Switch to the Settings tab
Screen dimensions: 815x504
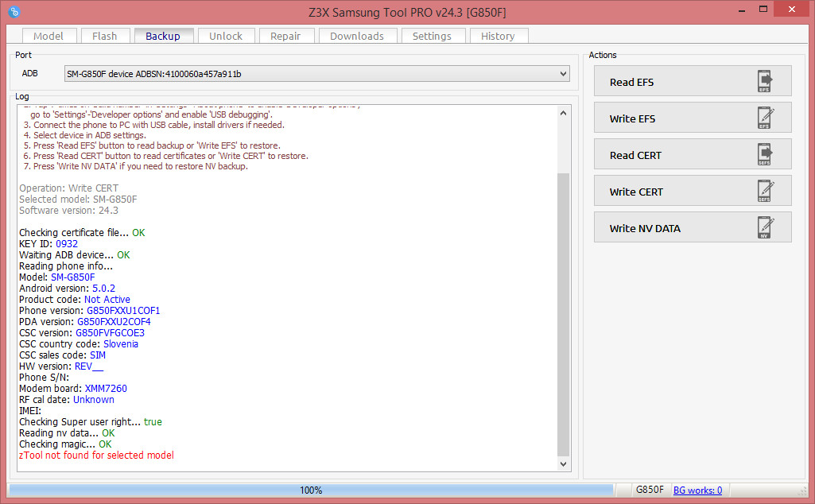click(432, 36)
